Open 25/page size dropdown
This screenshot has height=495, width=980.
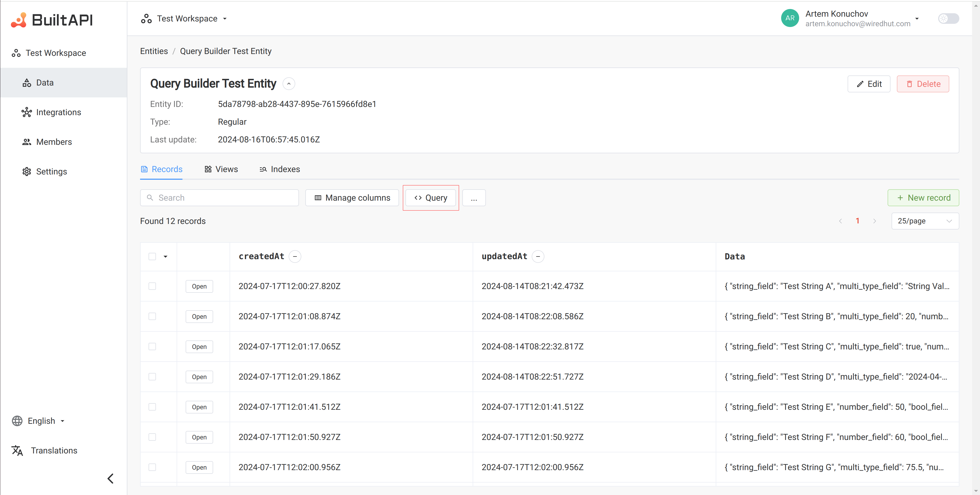(925, 221)
